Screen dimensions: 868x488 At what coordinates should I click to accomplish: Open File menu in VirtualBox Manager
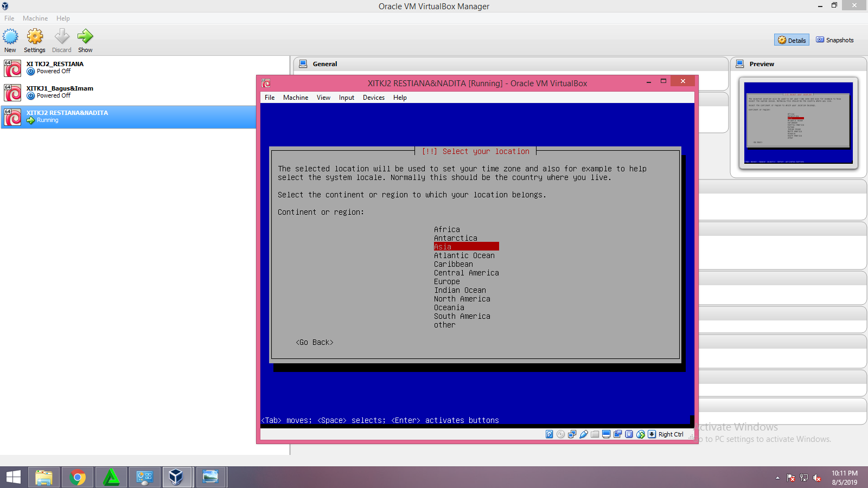[9, 18]
